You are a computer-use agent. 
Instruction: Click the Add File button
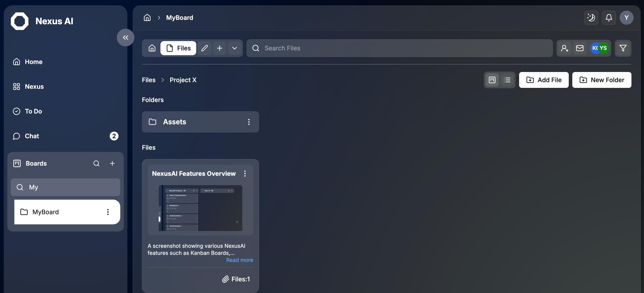click(544, 80)
